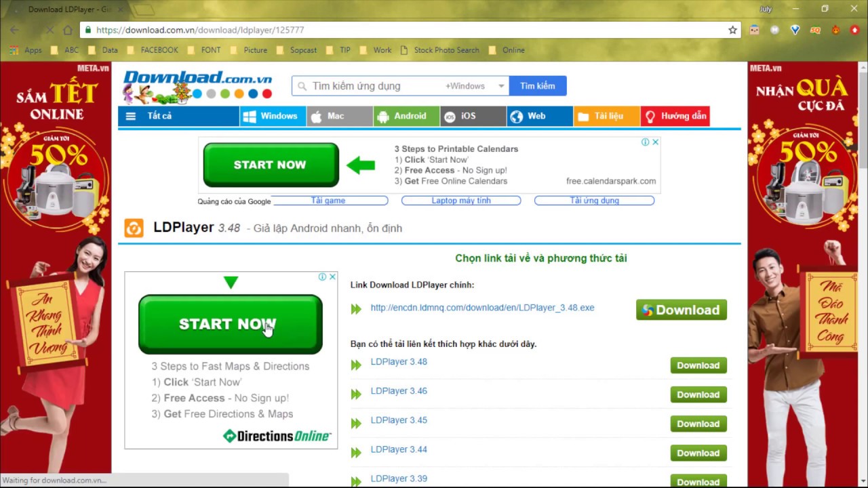The image size is (868, 488).
Task: Click the blue Tìm kiếm search button
Action: tap(538, 86)
